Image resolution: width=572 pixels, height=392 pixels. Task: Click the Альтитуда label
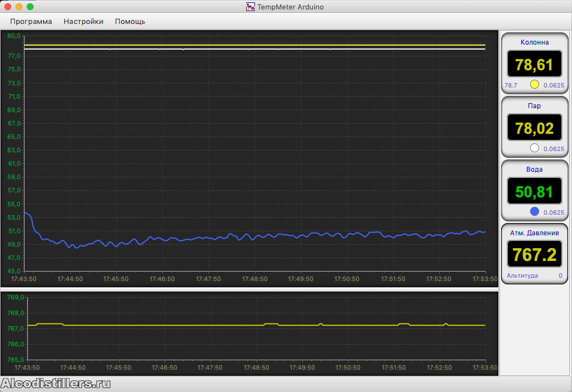click(522, 275)
